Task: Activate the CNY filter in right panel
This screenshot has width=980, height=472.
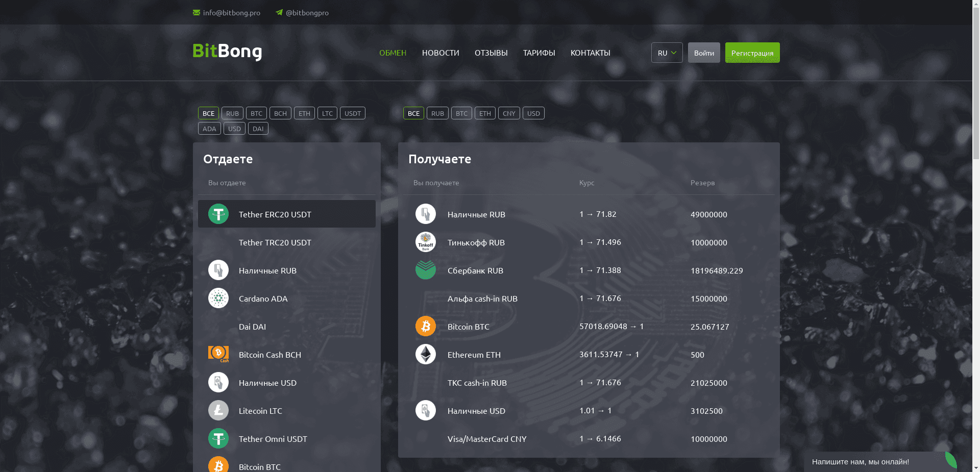Action: 508,113
